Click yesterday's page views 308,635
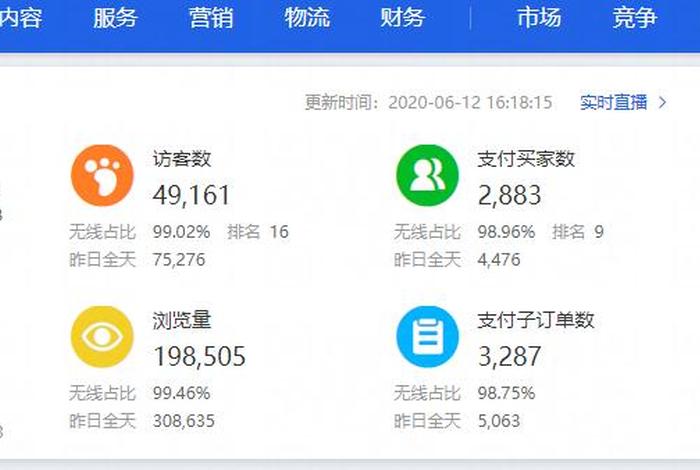The width and height of the screenshot is (700, 470). coord(184,421)
